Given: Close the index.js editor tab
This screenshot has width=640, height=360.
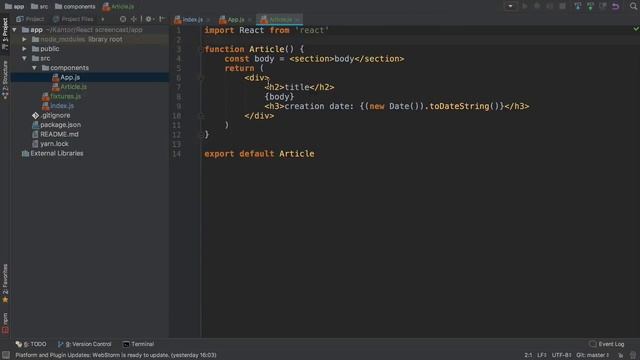Looking at the screenshot, I should [209, 20].
